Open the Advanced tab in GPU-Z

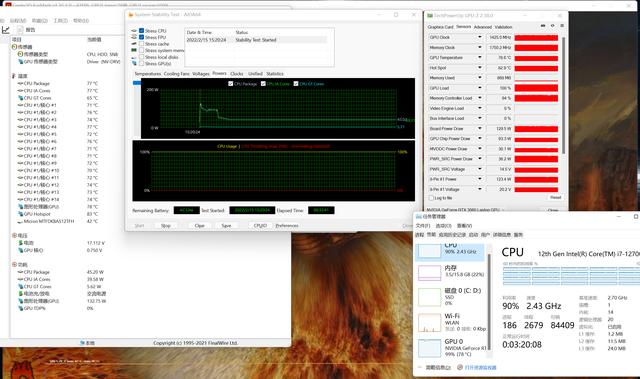pos(482,27)
